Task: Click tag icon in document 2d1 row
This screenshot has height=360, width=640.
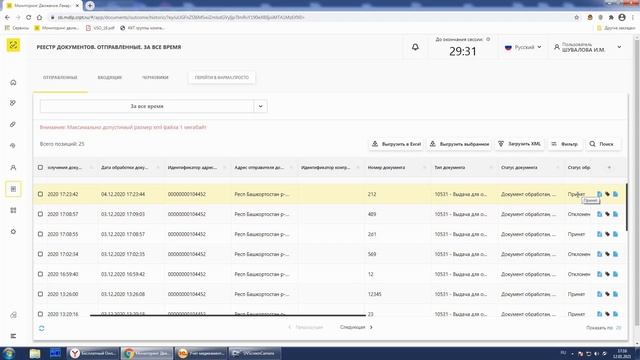Action: pyautogui.click(x=607, y=234)
